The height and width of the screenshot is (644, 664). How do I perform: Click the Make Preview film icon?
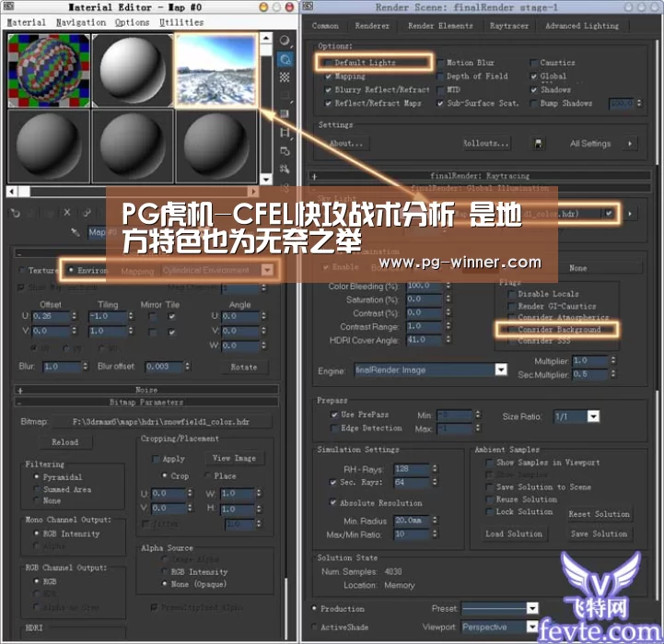pos(285,133)
